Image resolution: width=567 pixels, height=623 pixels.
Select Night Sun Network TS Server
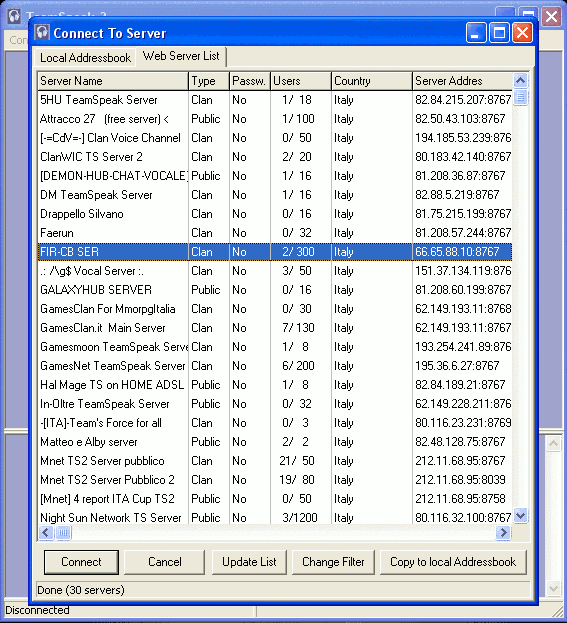[x=275, y=518]
